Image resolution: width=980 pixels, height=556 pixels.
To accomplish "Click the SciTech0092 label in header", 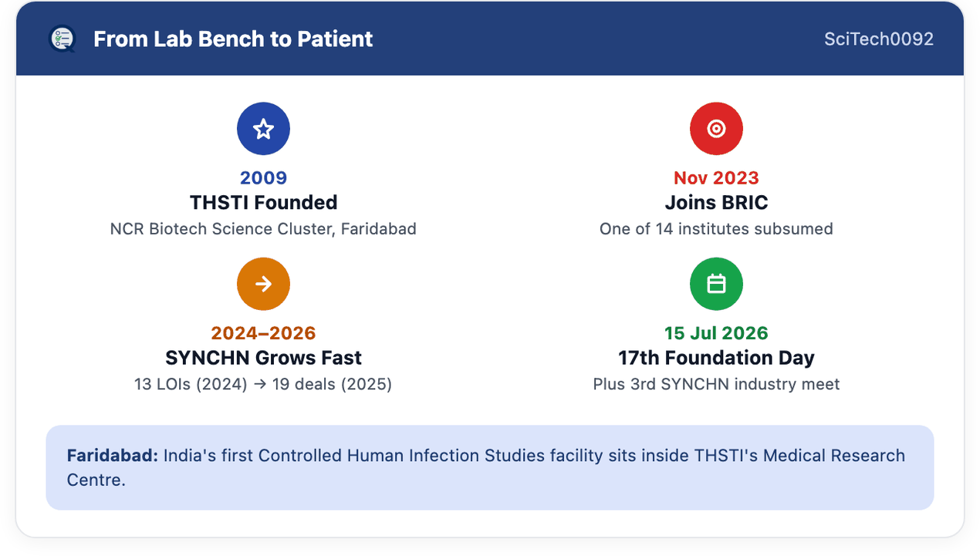I will click(x=879, y=39).
